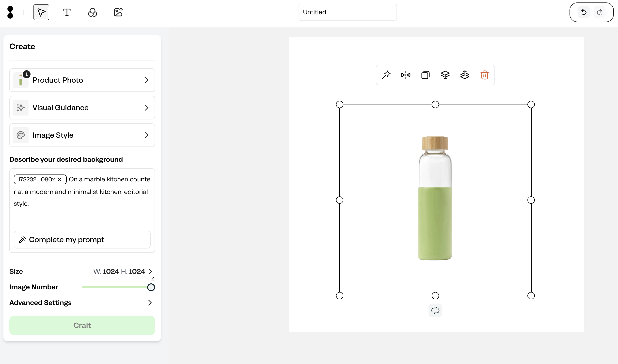The image size is (618, 364).
Task: Expand the Image Style section
Action: tap(82, 135)
